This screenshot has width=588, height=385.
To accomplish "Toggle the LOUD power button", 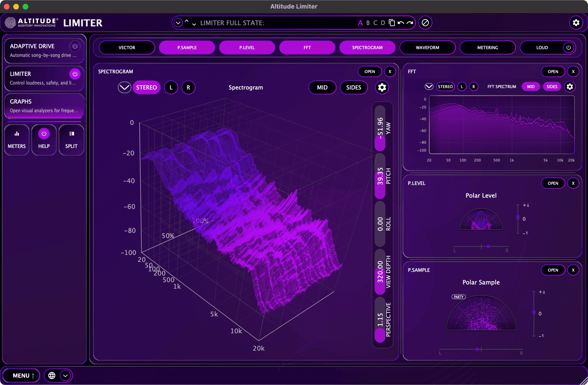I will point(568,48).
